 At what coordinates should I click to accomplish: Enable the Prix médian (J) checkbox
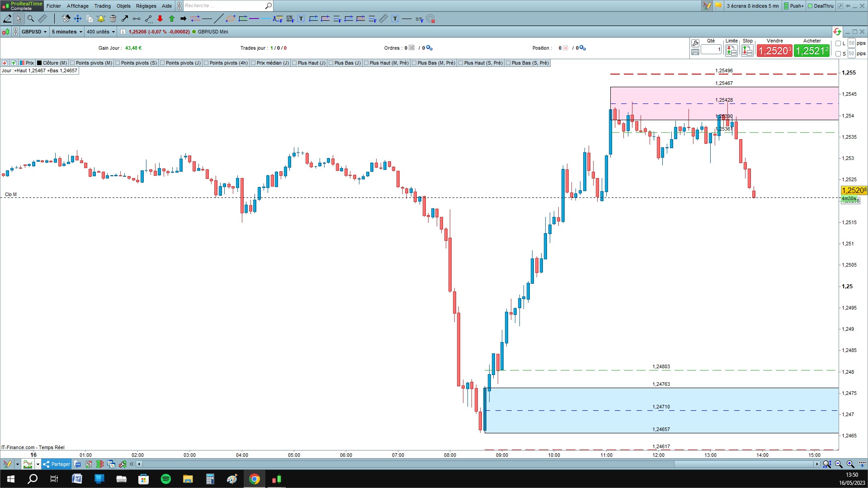pyautogui.click(x=253, y=63)
